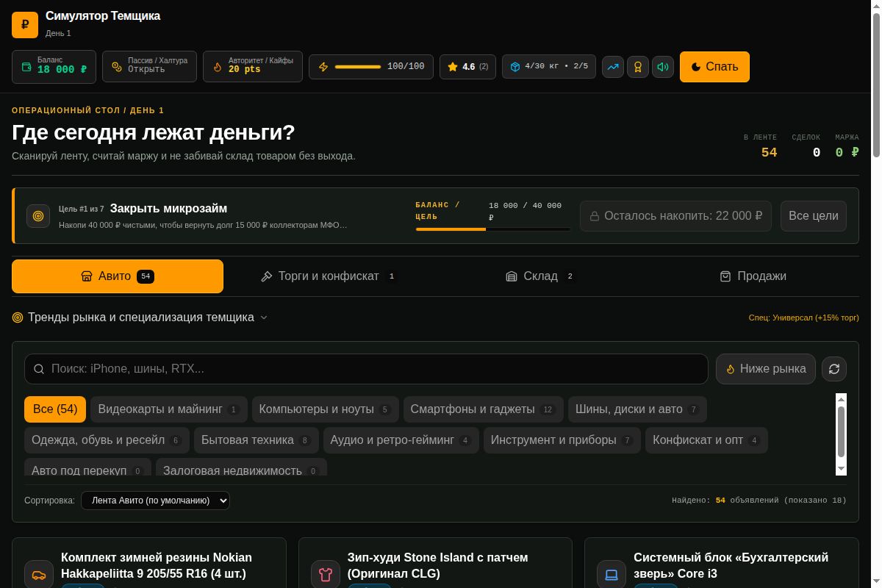This screenshot has height=588, width=882.
Task: Click the balance goal progress bar
Action: tap(493, 229)
